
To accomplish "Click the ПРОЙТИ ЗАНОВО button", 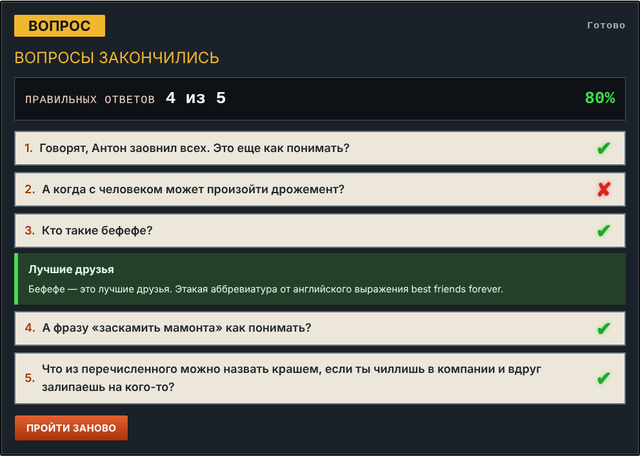I will point(71,428).
